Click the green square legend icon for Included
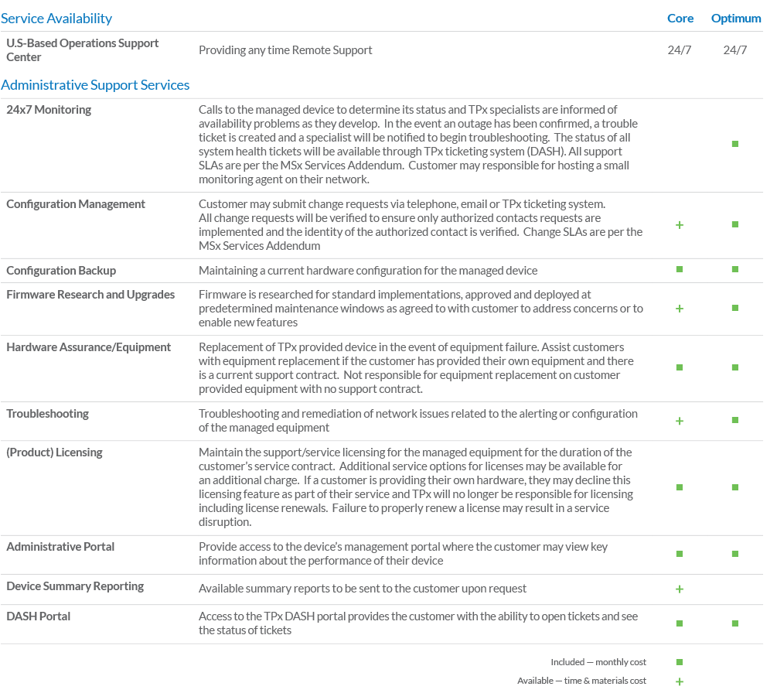Image resolution: width=777 pixels, height=700 pixels. [x=680, y=662]
